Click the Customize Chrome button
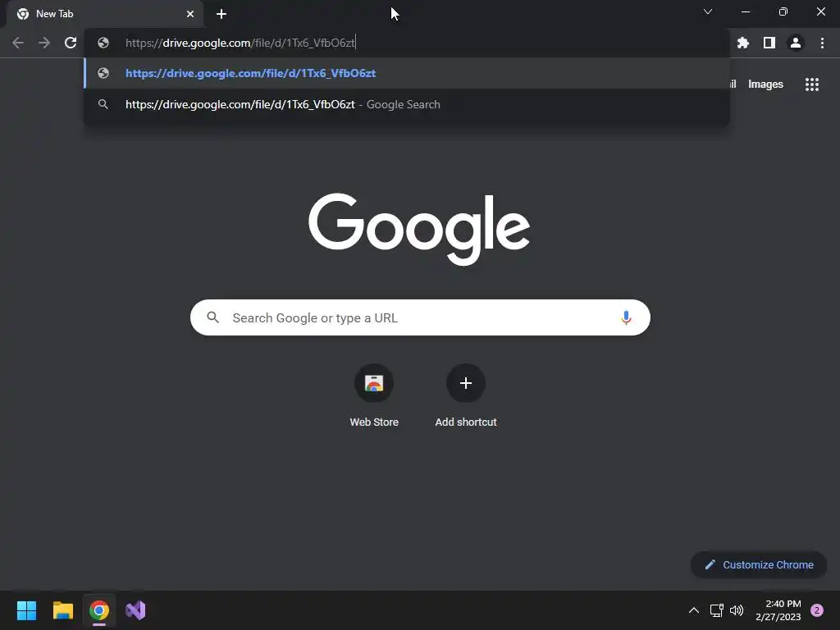840x630 pixels. [x=759, y=564]
